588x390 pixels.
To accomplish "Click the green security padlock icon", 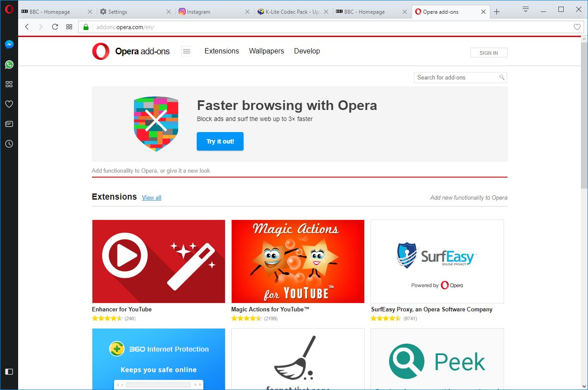I will point(86,27).
